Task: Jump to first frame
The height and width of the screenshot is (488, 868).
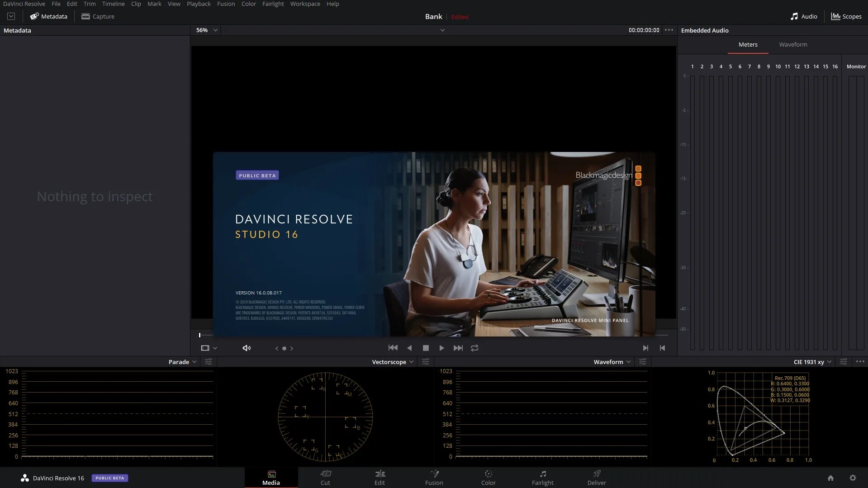Action: click(393, 348)
